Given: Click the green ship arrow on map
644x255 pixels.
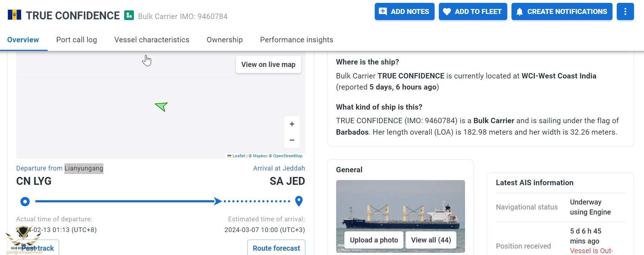Looking at the screenshot, I should pyautogui.click(x=161, y=106).
